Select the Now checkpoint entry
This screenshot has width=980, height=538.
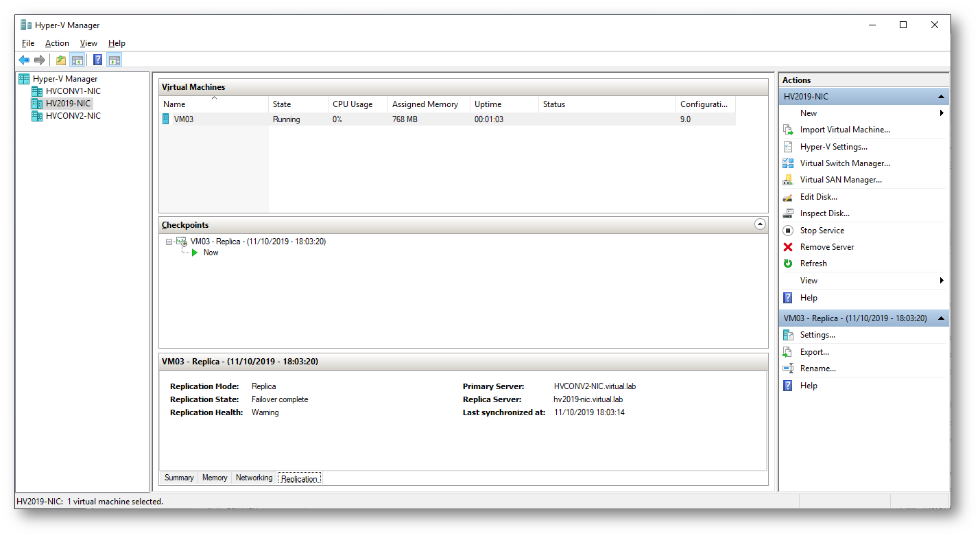211,253
